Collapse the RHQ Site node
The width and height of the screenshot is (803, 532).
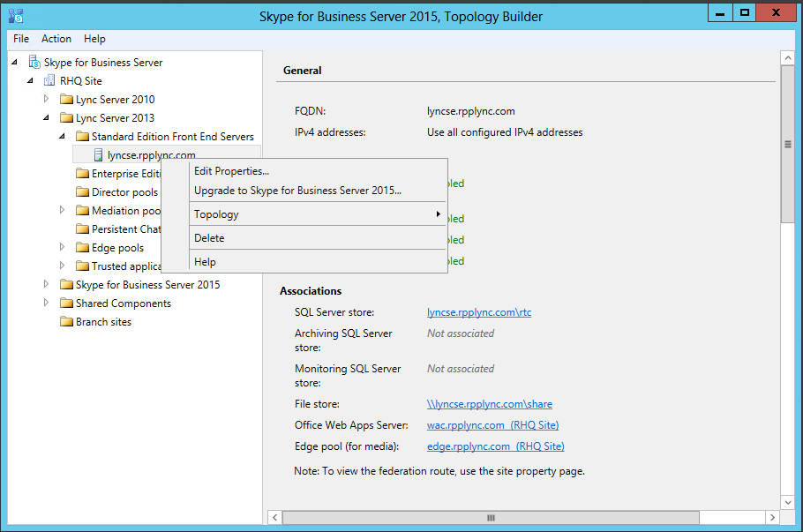click(30, 80)
